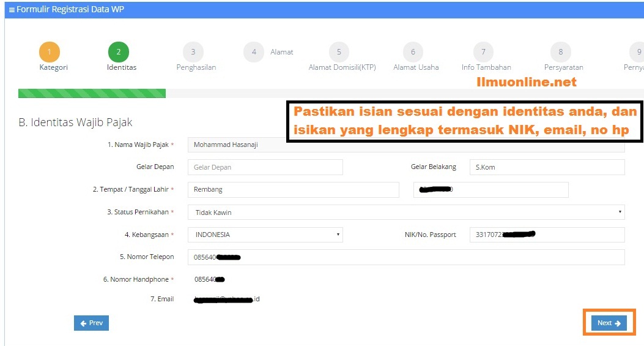Select step 3 Penghasilan circle

193,52
